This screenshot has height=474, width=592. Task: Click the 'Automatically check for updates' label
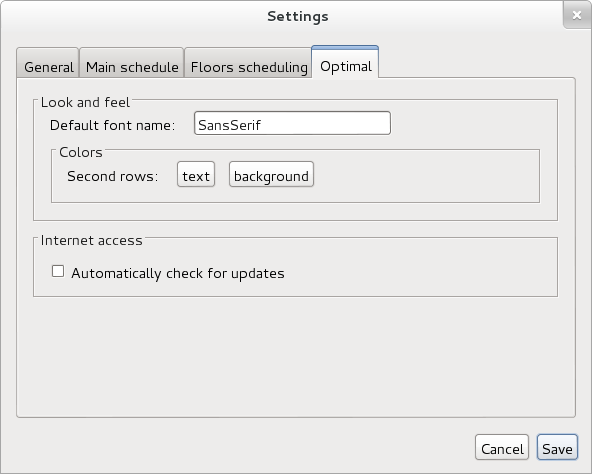click(x=178, y=273)
